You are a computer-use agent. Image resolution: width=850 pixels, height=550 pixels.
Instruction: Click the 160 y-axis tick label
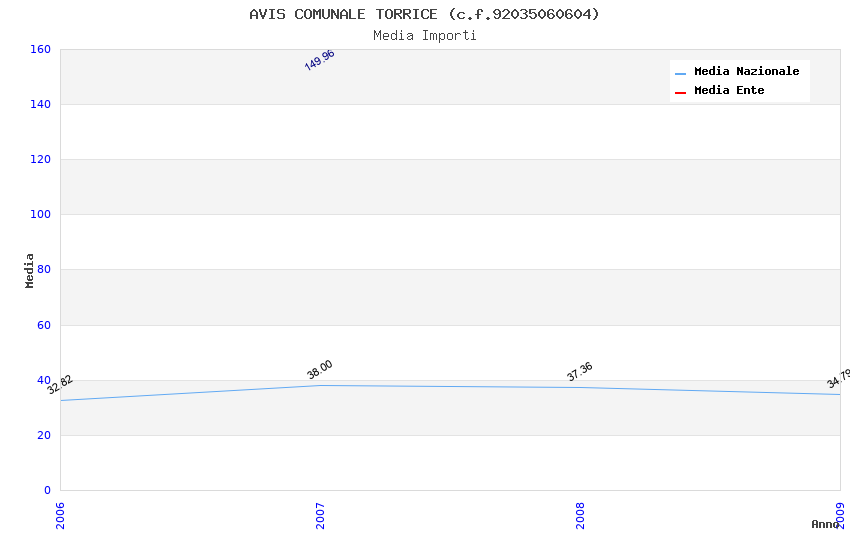40,49
